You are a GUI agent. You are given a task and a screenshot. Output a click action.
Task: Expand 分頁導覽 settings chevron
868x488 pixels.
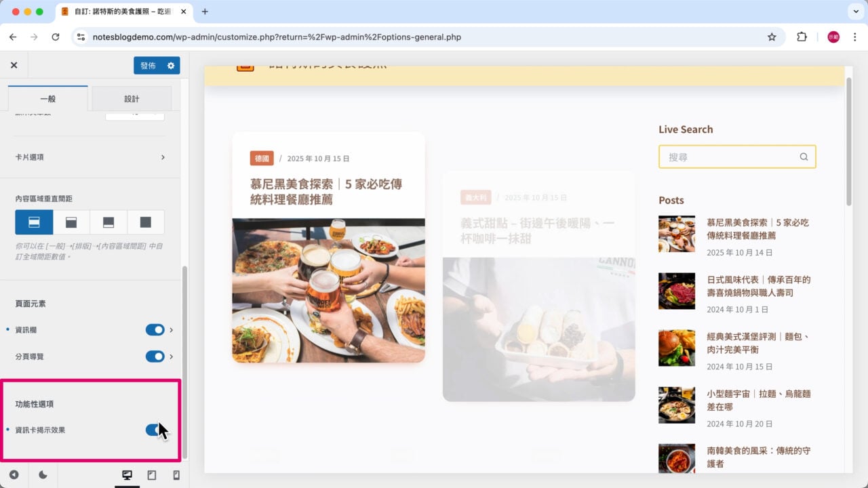tap(171, 357)
